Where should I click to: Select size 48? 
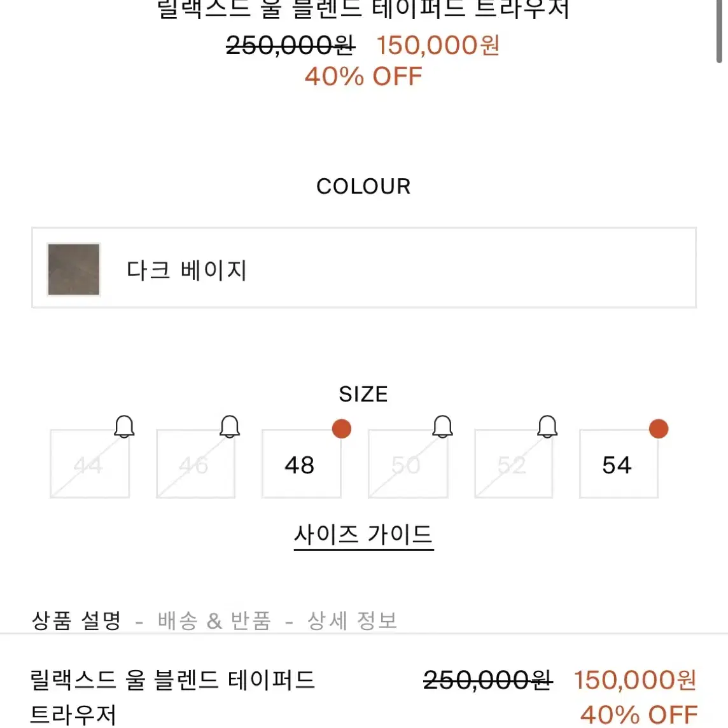(x=302, y=464)
